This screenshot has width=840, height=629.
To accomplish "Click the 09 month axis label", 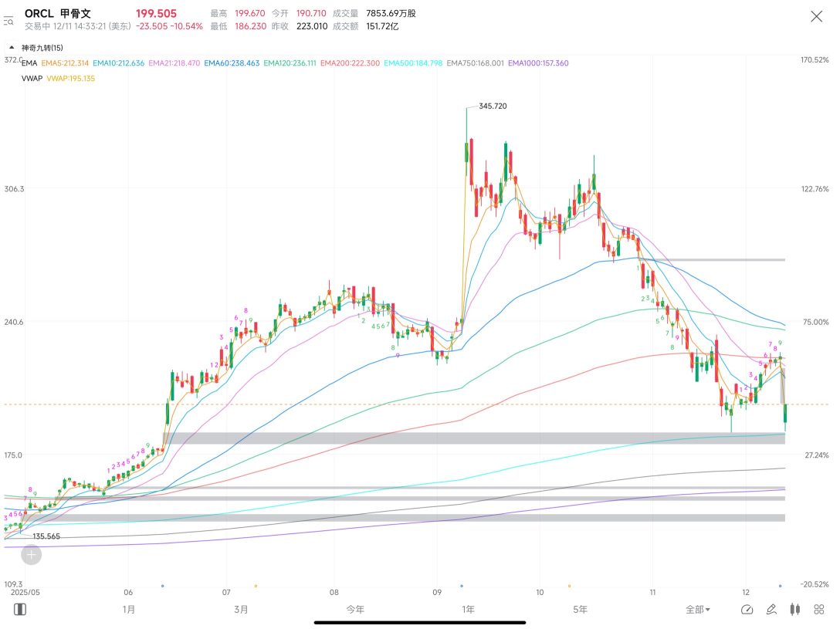I will coord(437,592).
